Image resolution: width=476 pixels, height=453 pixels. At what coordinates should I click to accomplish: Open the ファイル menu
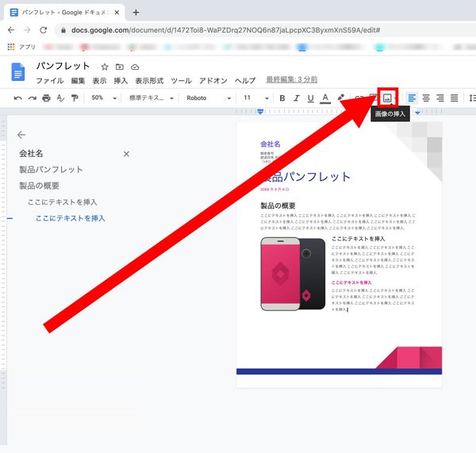(x=50, y=80)
